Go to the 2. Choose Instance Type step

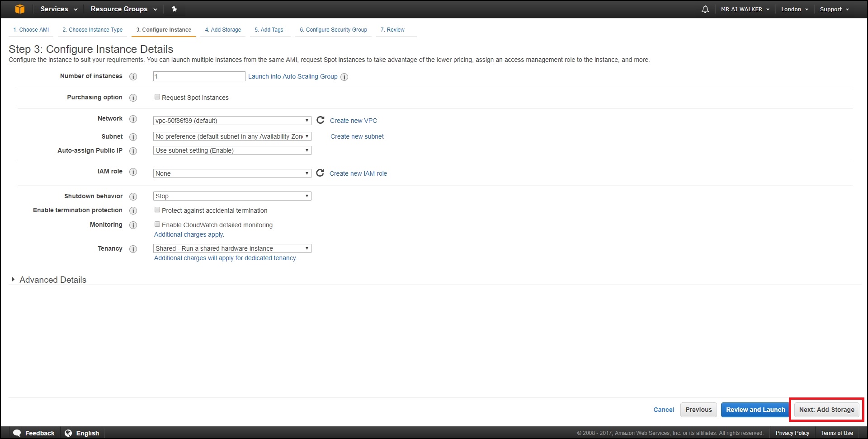[x=93, y=30]
